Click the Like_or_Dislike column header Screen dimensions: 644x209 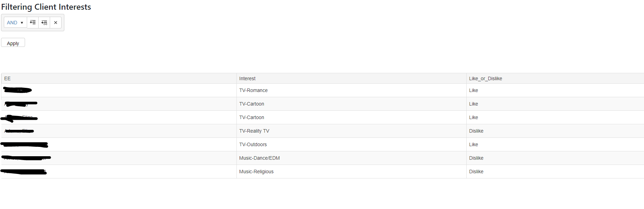click(485, 78)
